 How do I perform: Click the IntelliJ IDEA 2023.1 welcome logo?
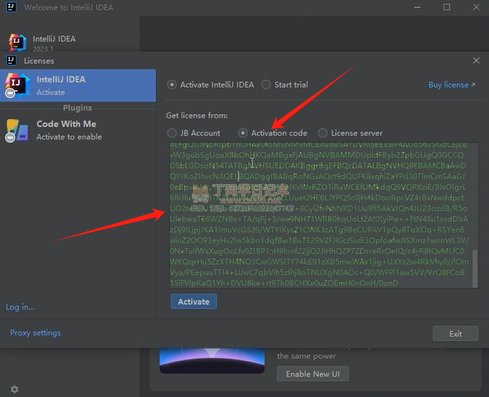[17, 43]
